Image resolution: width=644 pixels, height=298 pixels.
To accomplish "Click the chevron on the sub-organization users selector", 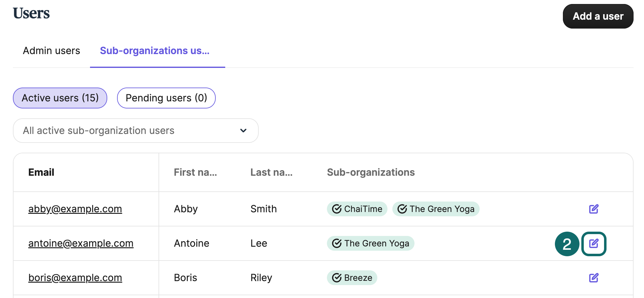I will pyautogui.click(x=243, y=131).
